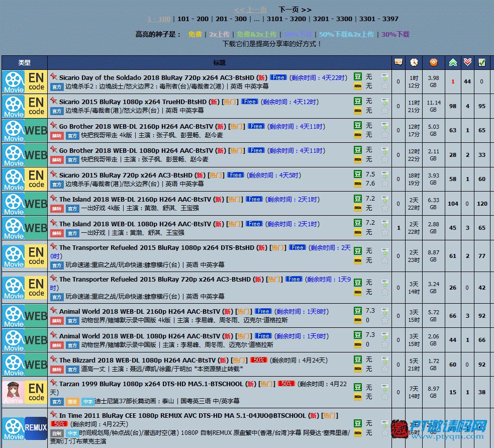
Task: Click completed count 120 on The Island 2160p
Action: point(482,204)
